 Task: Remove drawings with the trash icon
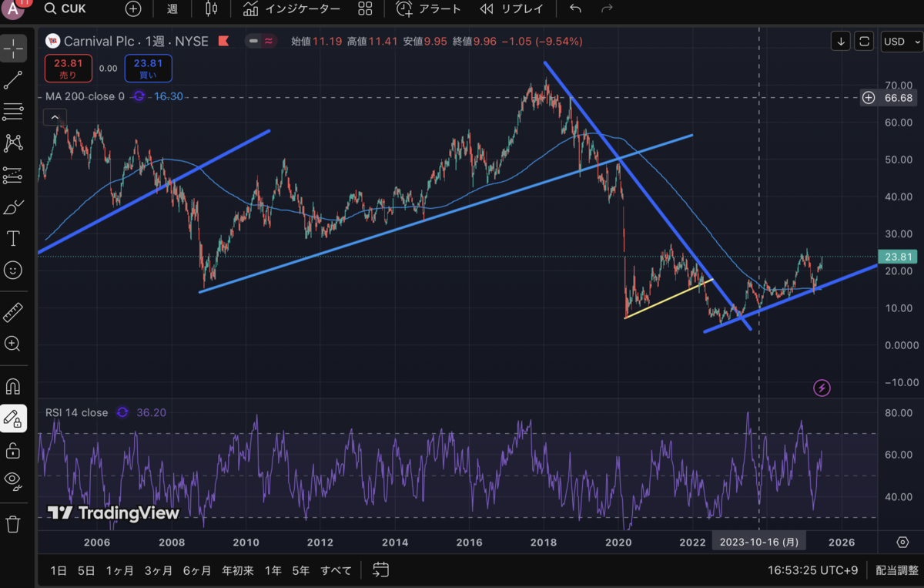point(13,524)
